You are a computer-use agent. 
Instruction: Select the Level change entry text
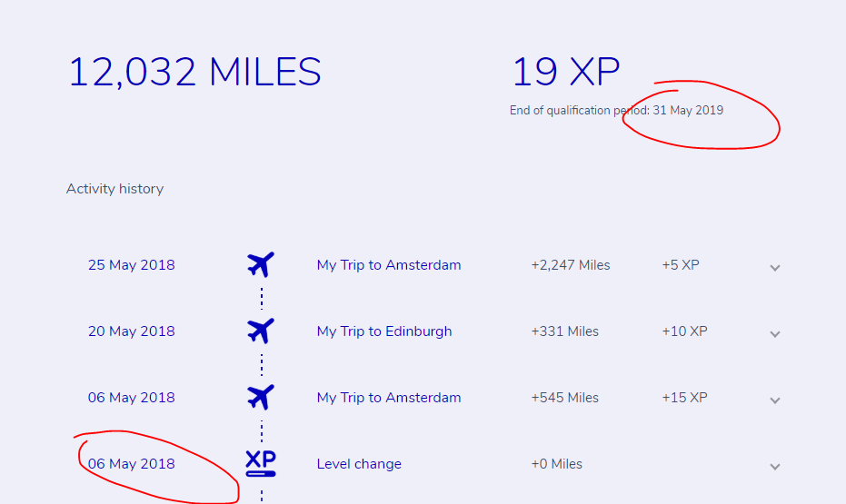(359, 464)
